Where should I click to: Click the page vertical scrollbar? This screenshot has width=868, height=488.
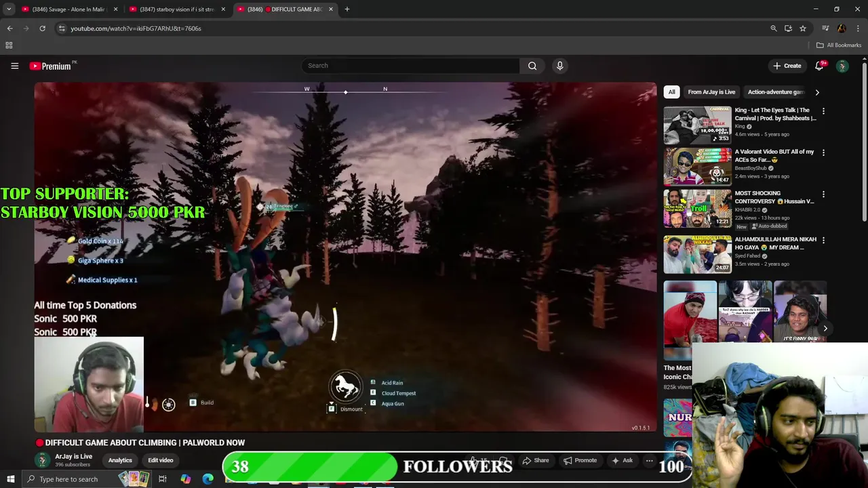point(865,142)
